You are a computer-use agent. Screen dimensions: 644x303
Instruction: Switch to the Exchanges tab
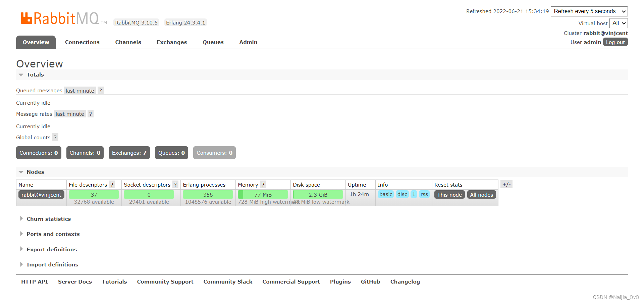pyautogui.click(x=172, y=42)
